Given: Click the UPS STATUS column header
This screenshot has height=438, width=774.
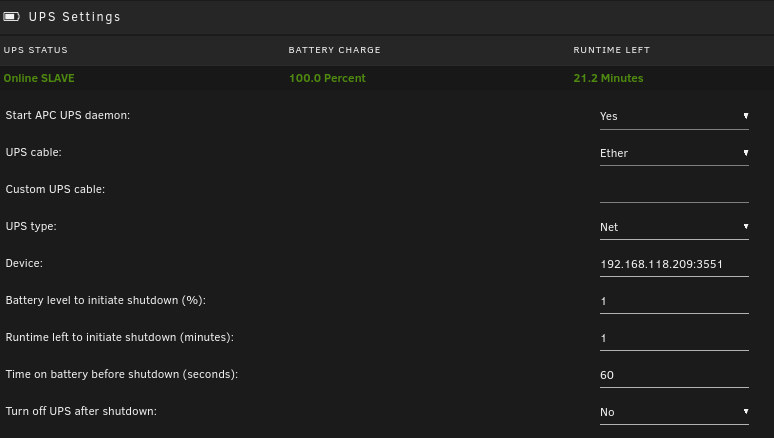Looking at the screenshot, I should coord(36,50).
